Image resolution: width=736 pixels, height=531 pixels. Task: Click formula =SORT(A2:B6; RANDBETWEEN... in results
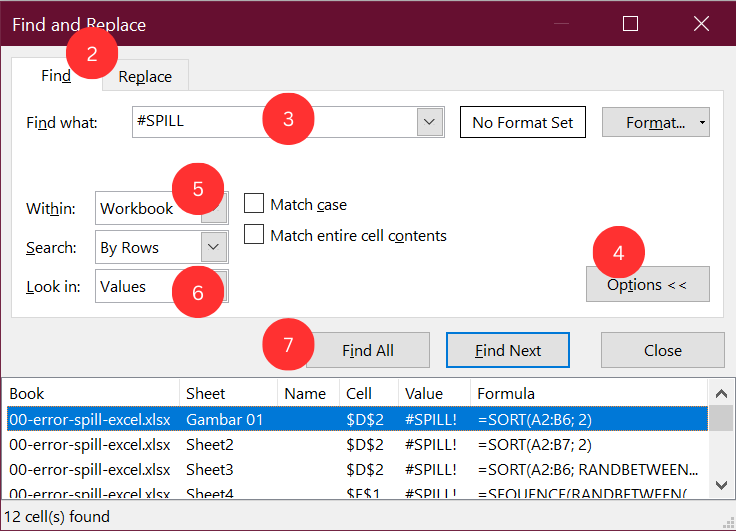[588, 469]
